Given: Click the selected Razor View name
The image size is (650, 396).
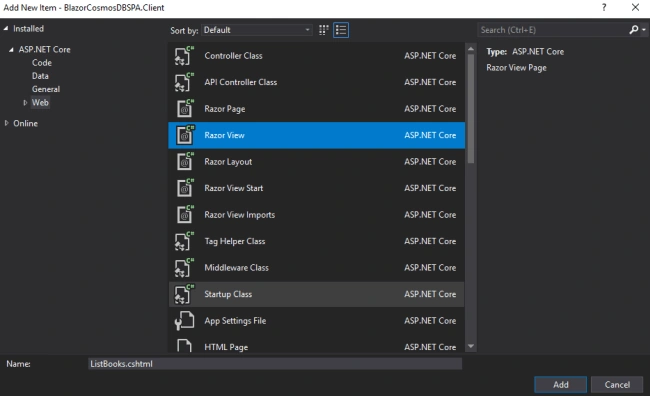Looking at the screenshot, I should (x=224, y=135).
